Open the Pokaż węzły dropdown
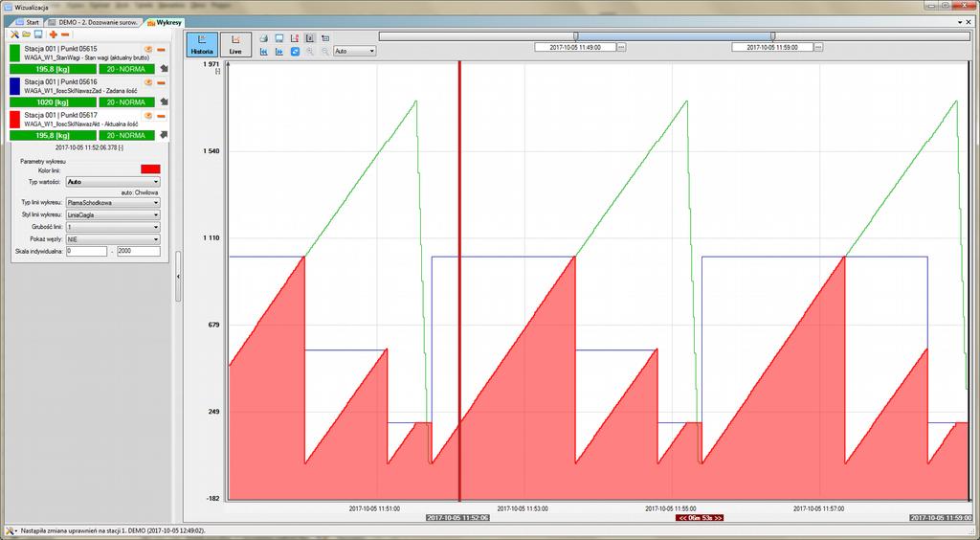 pos(113,239)
